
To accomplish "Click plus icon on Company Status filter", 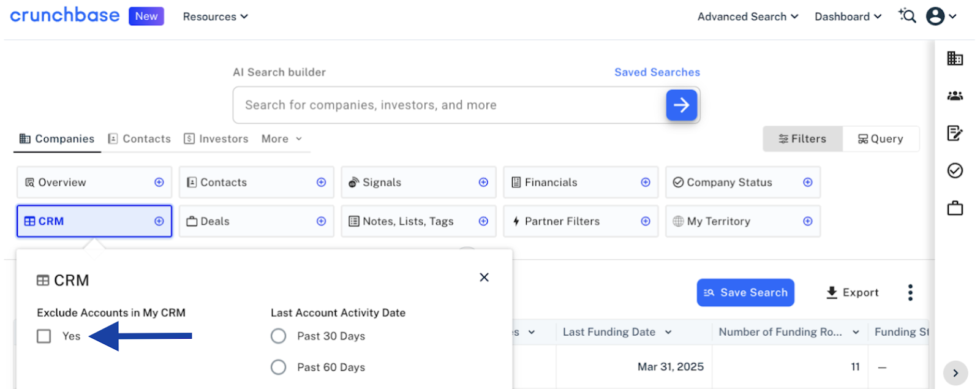I will (x=808, y=183).
